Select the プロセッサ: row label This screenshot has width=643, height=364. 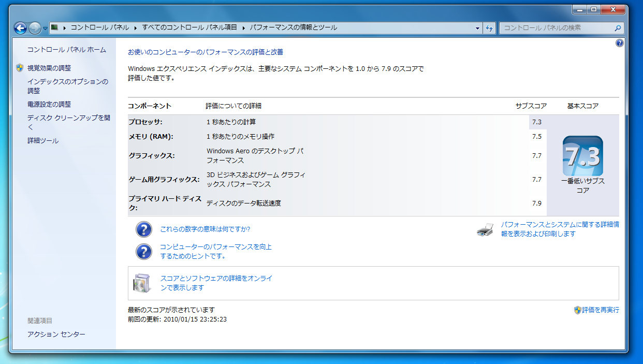145,122
